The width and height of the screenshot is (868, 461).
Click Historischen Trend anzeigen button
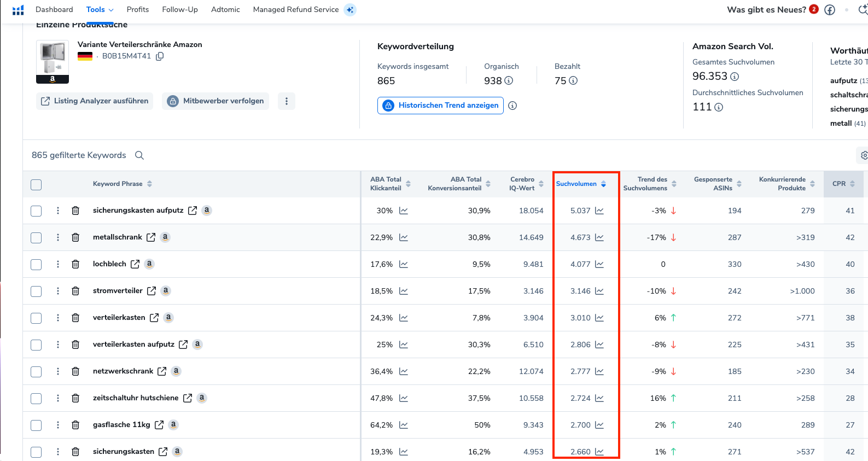click(x=440, y=106)
